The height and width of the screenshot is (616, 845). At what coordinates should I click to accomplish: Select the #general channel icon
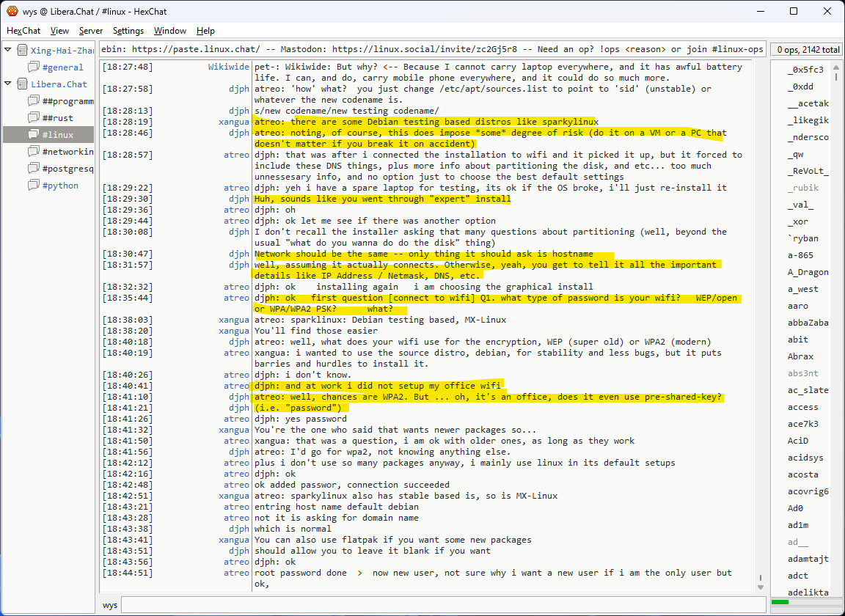34,67
